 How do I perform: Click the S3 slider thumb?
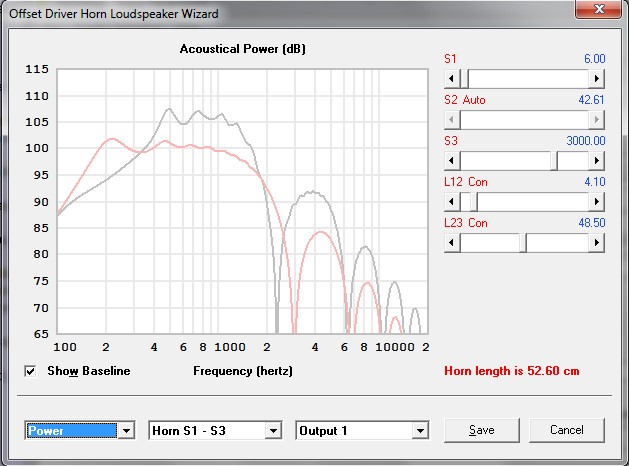coord(554,160)
